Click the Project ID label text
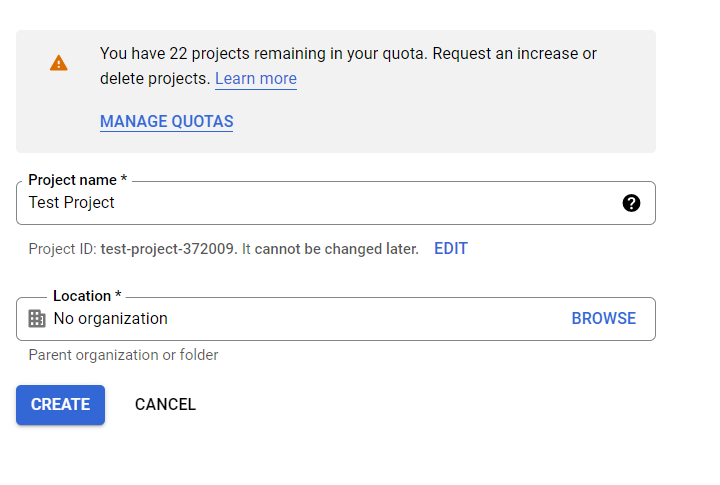Screen dimensions: 720x485 [62, 249]
